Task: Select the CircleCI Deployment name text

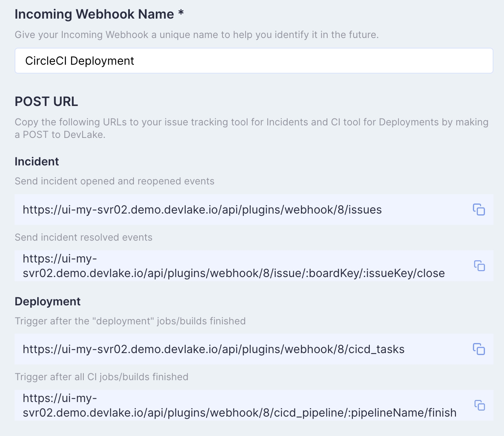Action: (x=79, y=61)
